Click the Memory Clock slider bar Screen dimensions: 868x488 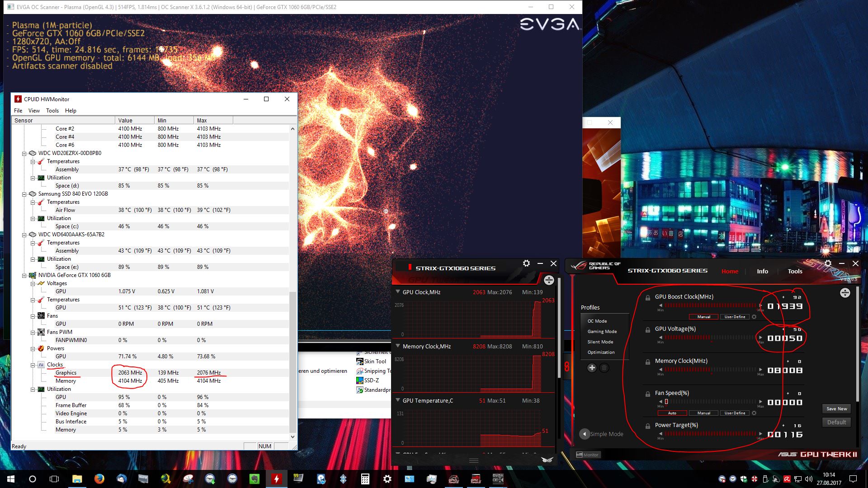[710, 370]
